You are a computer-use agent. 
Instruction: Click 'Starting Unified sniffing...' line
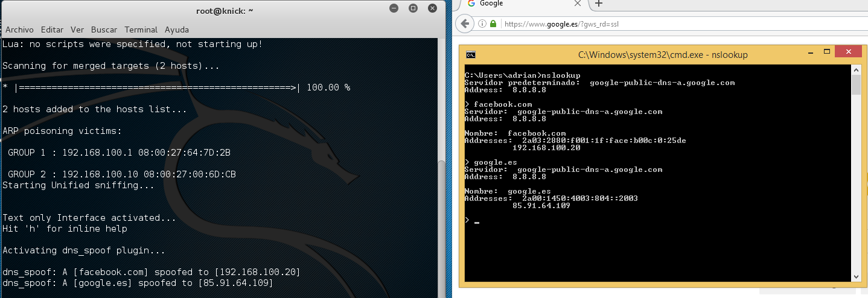[x=78, y=185]
